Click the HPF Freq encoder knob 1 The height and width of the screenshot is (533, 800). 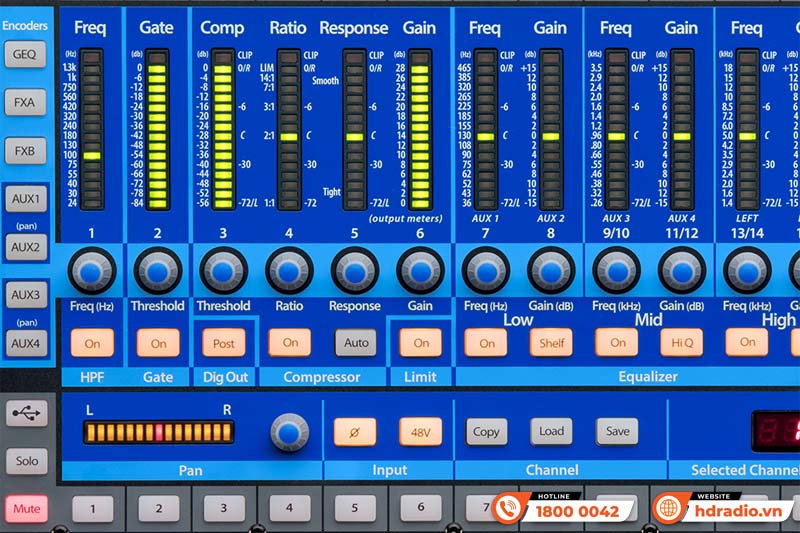pos(92,271)
